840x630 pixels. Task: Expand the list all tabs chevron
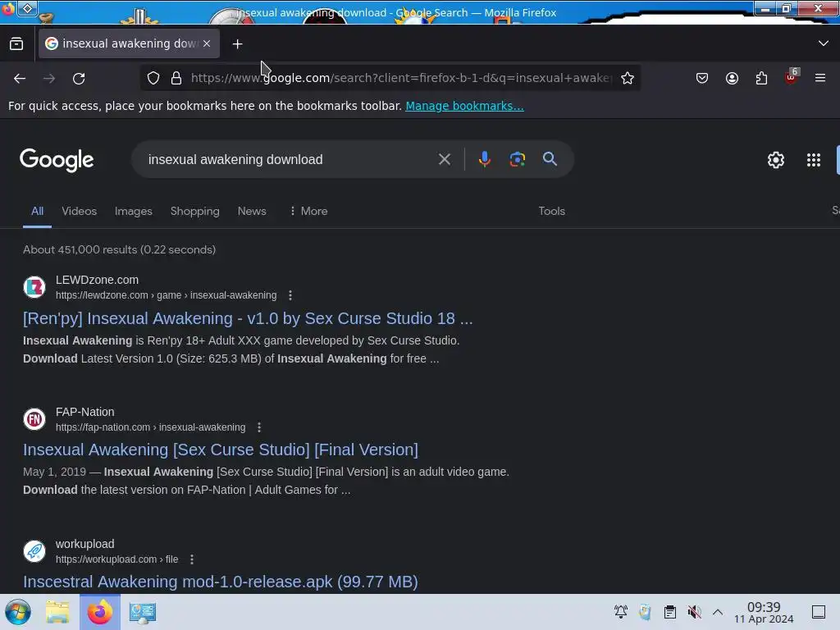824,43
